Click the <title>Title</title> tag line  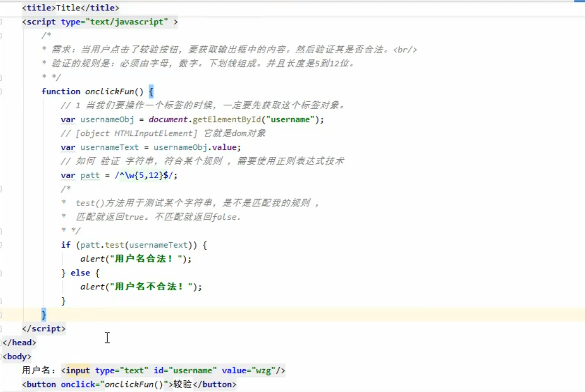click(70, 7)
